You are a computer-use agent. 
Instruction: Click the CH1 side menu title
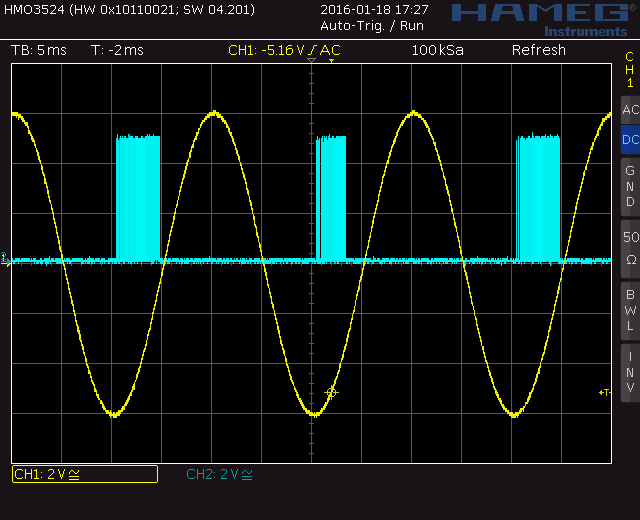coord(630,69)
